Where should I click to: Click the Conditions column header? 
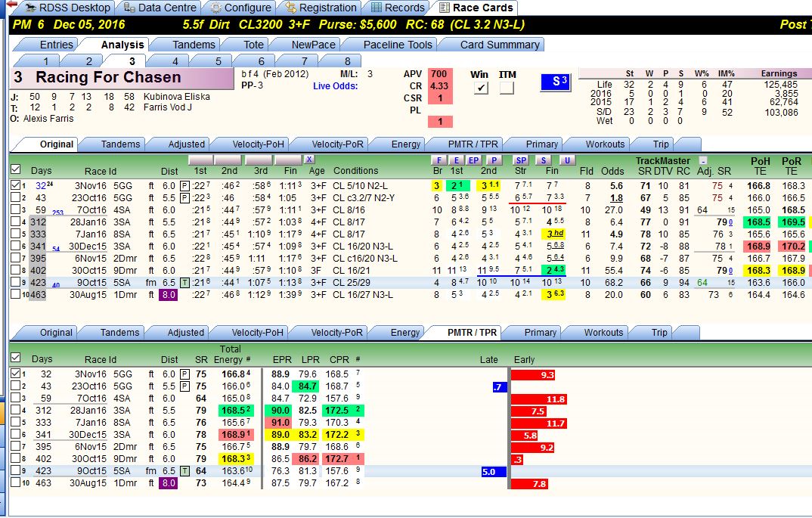coord(355,170)
